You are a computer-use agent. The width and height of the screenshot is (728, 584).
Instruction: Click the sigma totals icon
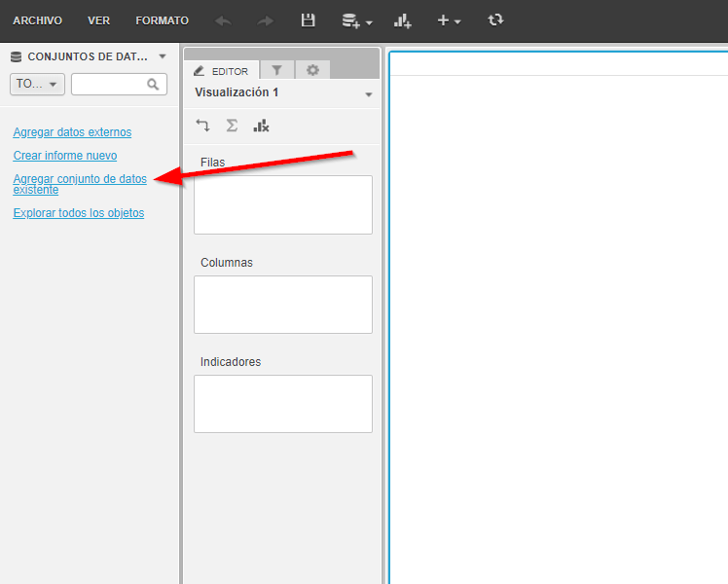[x=232, y=126]
